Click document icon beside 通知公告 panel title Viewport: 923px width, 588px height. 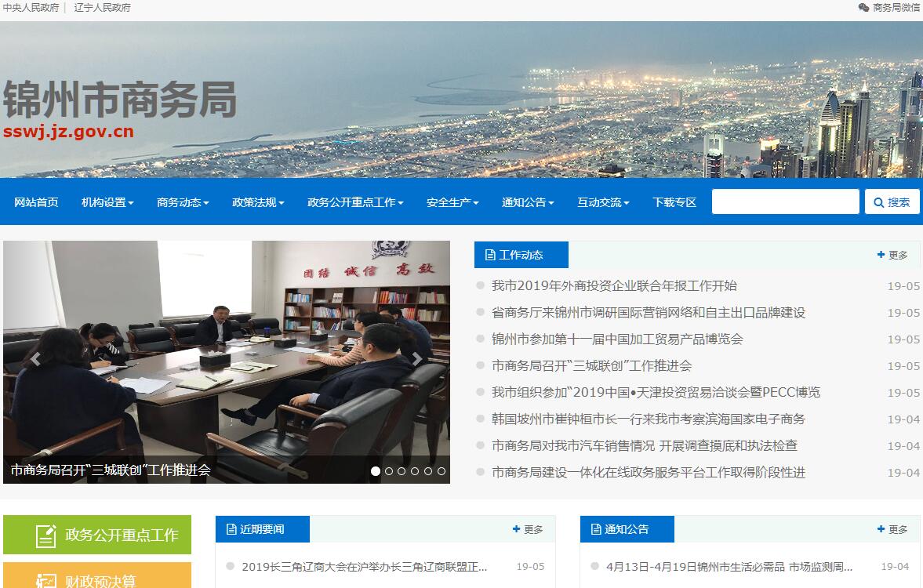(596, 529)
